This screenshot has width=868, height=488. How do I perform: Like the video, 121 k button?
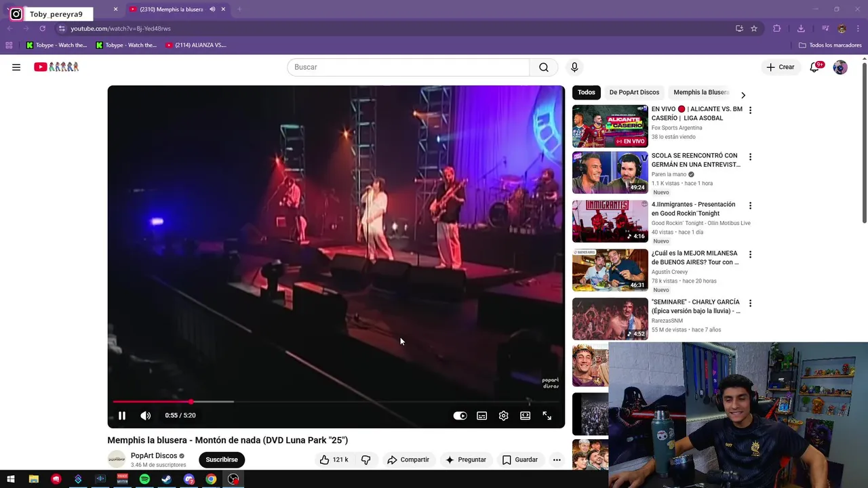tap(334, 460)
